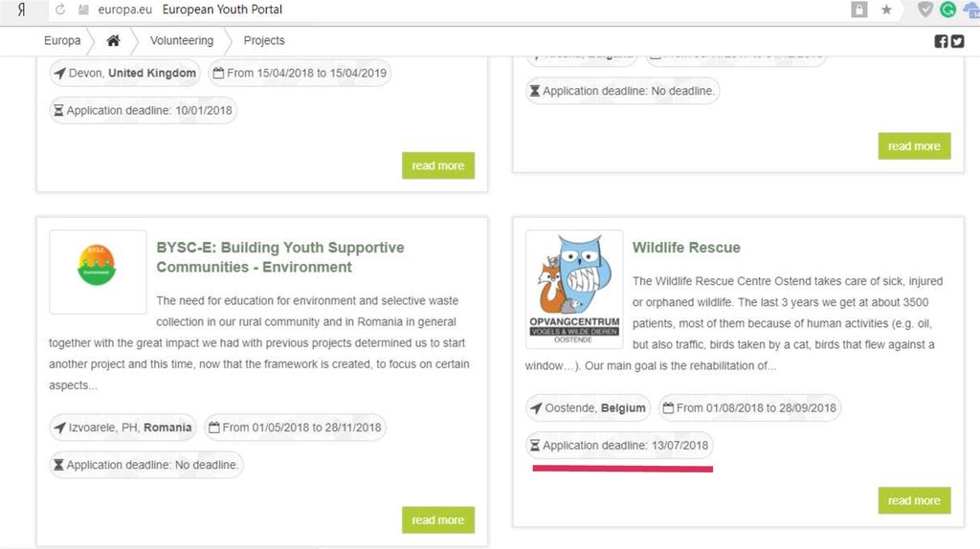
Task: Click the Izvoarele, PH, Romania location tag
Action: coord(123,428)
